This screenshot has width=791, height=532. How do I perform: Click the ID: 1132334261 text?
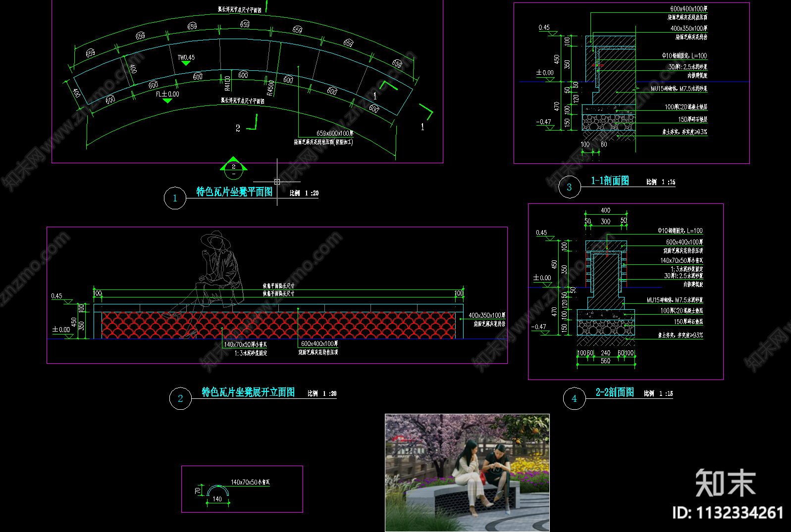click(x=728, y=513)
